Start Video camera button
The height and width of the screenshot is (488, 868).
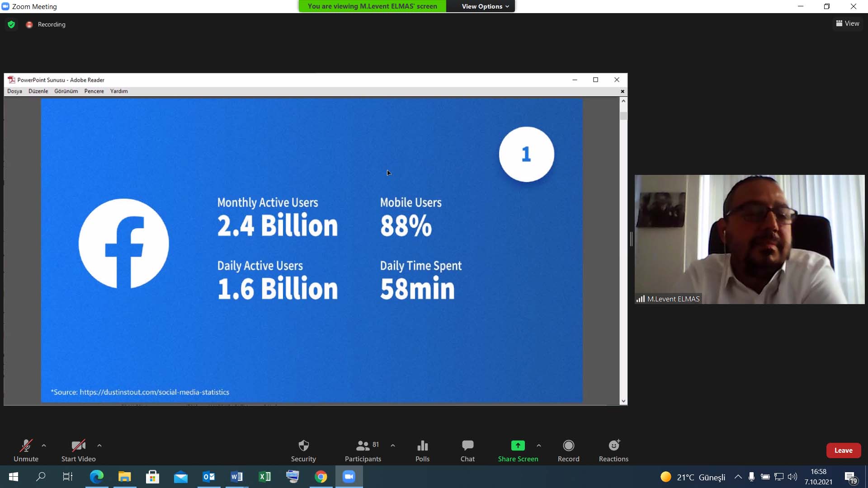(x=78, y=450)
